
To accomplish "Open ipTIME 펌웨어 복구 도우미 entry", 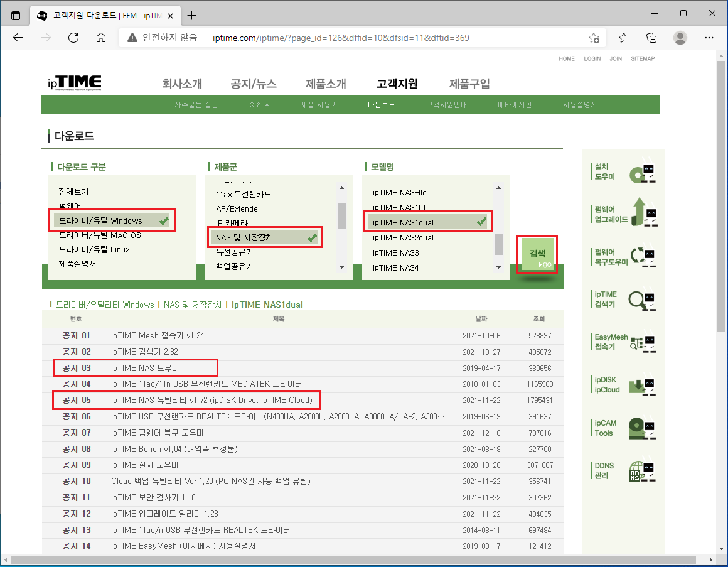I will pyautogui.click(x=157, y=433).
